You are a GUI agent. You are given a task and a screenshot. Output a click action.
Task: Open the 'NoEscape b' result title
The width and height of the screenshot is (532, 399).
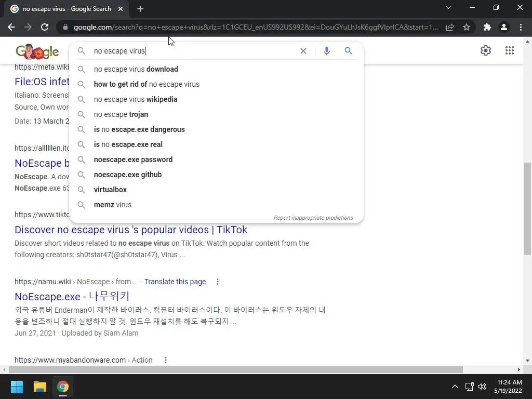[42, 163]
